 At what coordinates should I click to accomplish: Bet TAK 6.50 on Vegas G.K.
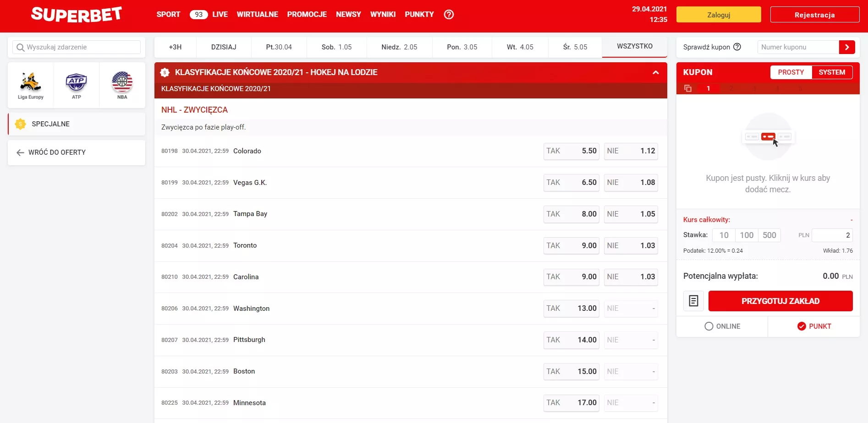571,183
